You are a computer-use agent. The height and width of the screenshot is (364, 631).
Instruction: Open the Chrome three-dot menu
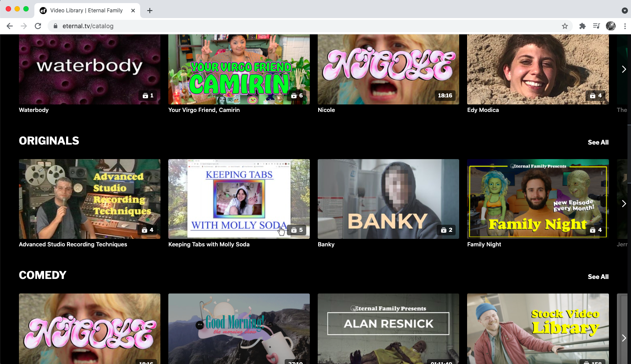tap(625, 26)
